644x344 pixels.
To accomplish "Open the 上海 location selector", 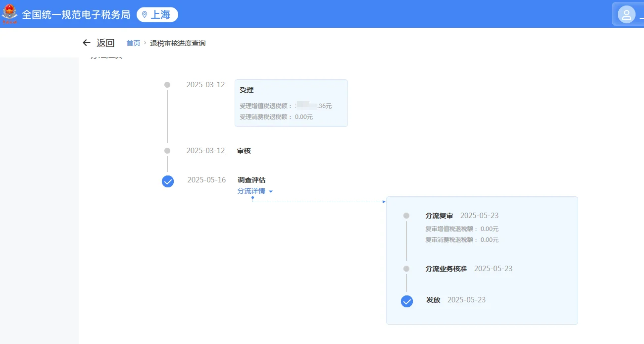I will coord(157,14).
